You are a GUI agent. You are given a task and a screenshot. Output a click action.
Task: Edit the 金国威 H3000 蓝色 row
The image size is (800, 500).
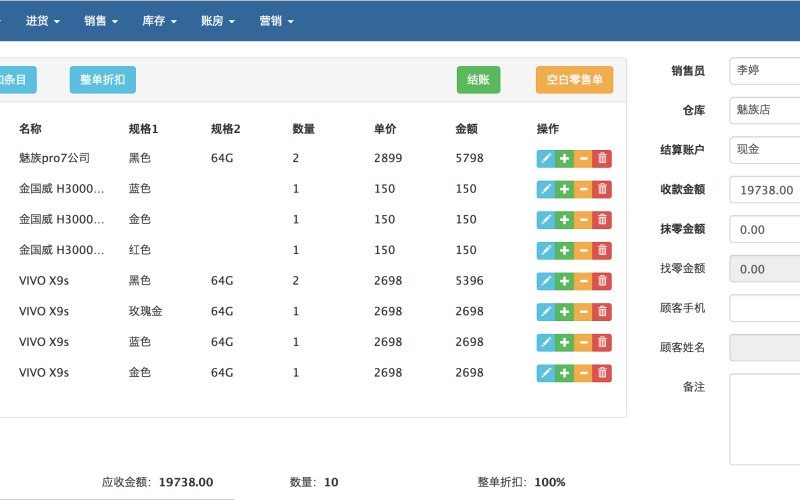point(545,189)
